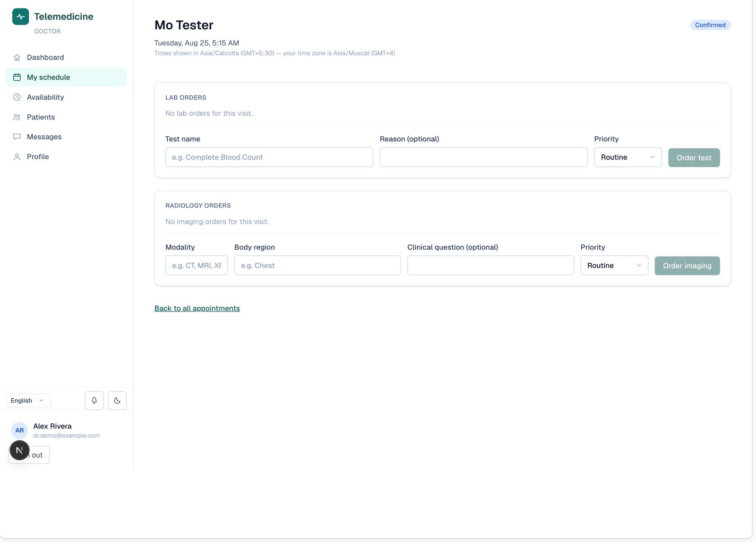Open the Availability menu item
Image resolution: width=756 pixels, height=542 pixels.
(66, 97)
